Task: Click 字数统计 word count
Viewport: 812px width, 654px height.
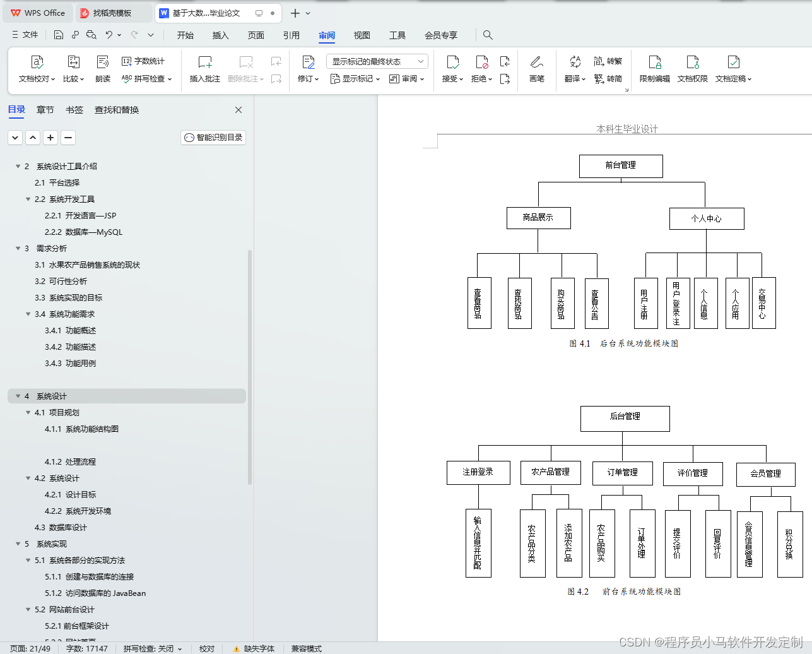Action: click(x=143, y=61)
